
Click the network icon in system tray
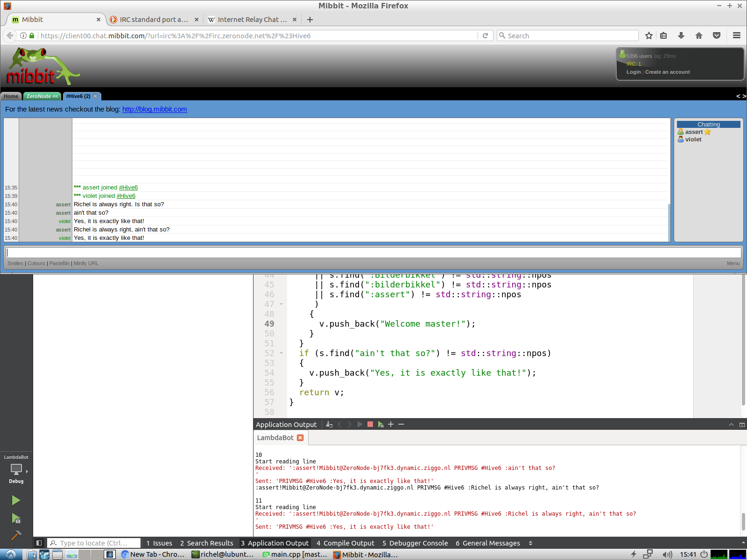648,554
